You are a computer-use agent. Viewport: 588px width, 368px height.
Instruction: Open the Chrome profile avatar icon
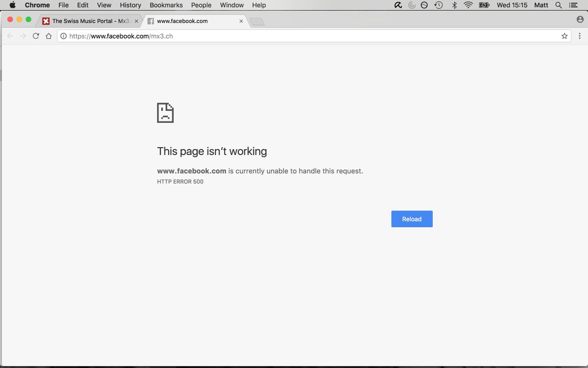(x=581, y=20)
